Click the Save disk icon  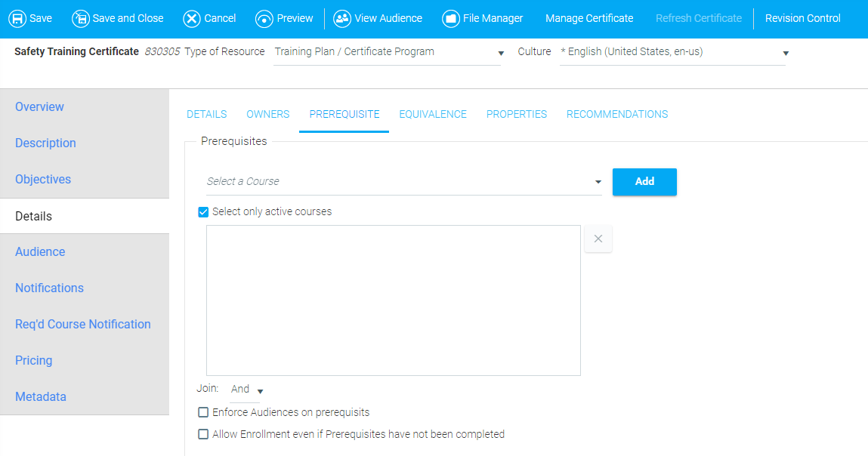pos(17,18)
